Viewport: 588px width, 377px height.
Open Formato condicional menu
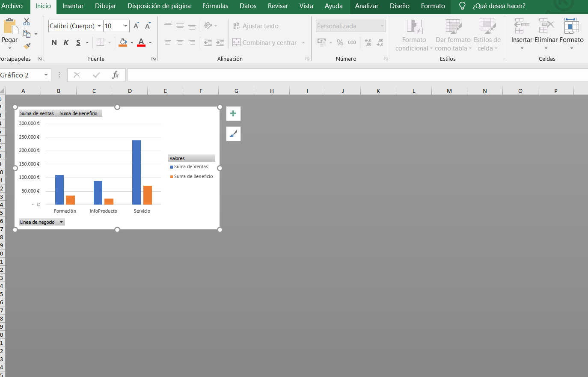[414, 35]
